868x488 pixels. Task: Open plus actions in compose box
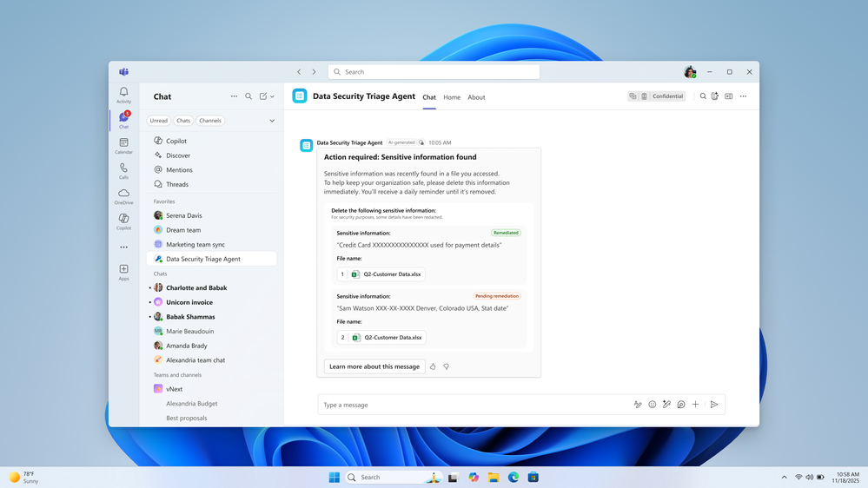[695, 405]
